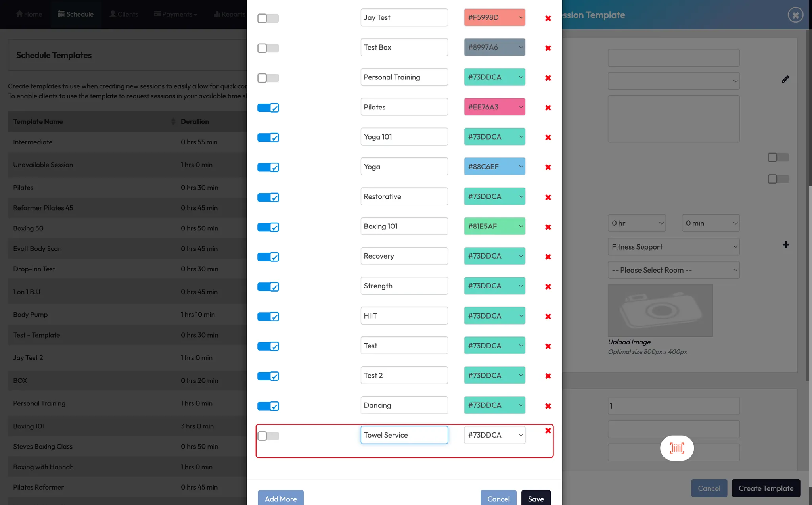Click red X next to Boxing 101
This screenshot has height=505, width=812.
(x=548, y=227)
